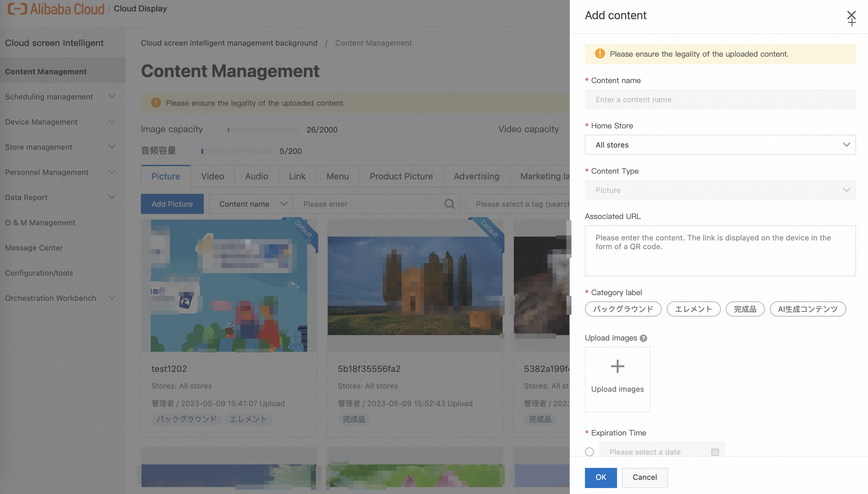Switch to the Picture tab
Viewport: 868px width, 494px height.
coord(166,177)
